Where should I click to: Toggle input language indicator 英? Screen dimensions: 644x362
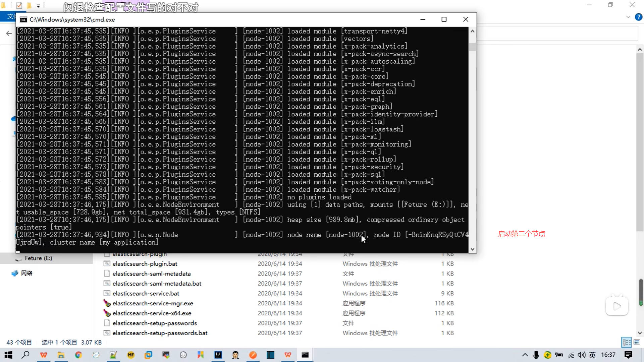[592, 355]
